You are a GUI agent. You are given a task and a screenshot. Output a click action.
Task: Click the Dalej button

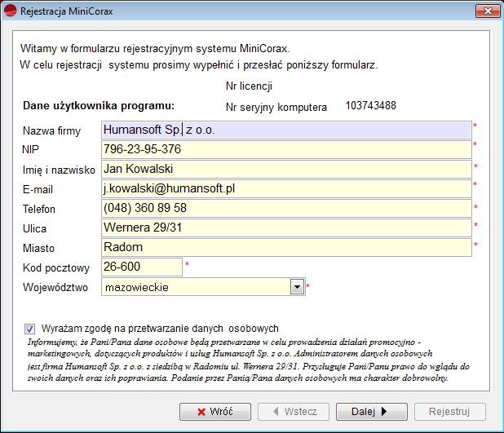(372, 412)
